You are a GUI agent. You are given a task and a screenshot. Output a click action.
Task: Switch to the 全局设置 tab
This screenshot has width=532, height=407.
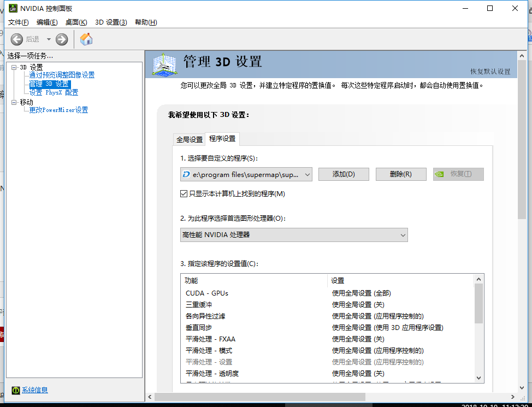pyautogui.click(x=190, y=139)
